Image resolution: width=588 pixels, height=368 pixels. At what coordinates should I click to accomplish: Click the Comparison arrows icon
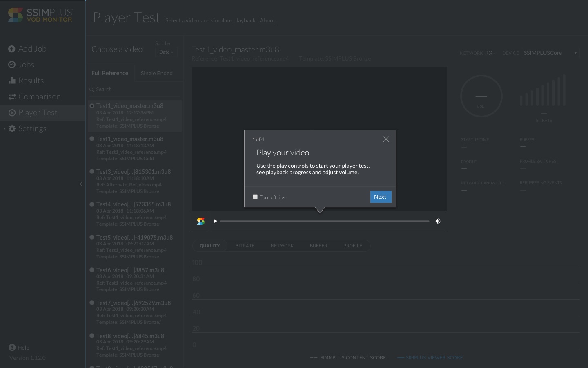(12, 97)
